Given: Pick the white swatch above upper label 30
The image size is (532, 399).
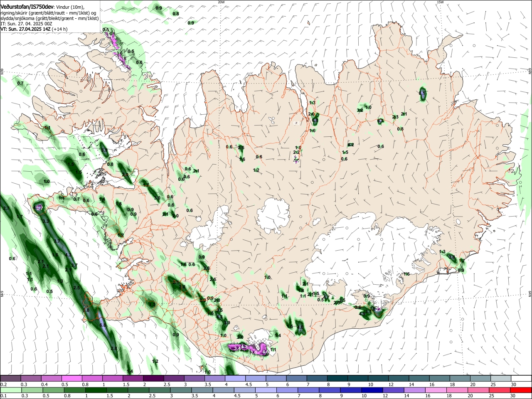Looking at the screenshot, I should [x=521, y=379].
